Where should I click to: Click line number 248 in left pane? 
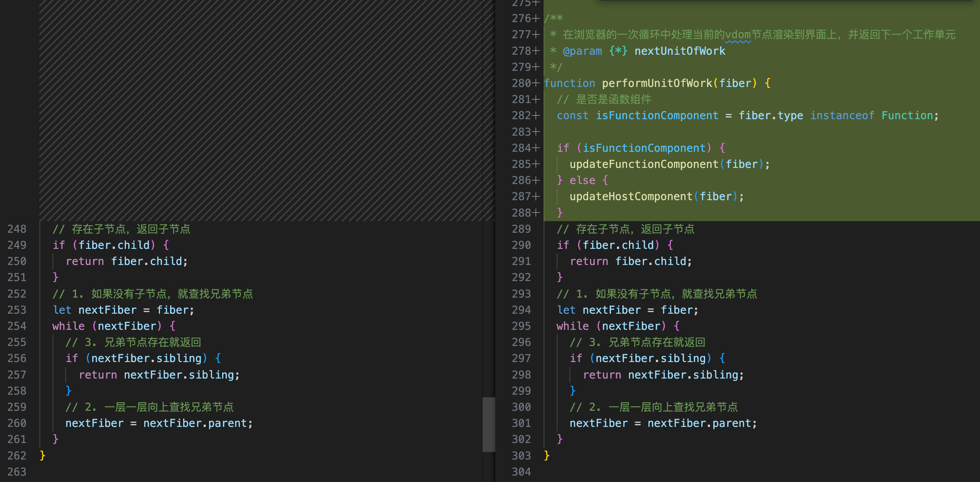coord(17,229)
